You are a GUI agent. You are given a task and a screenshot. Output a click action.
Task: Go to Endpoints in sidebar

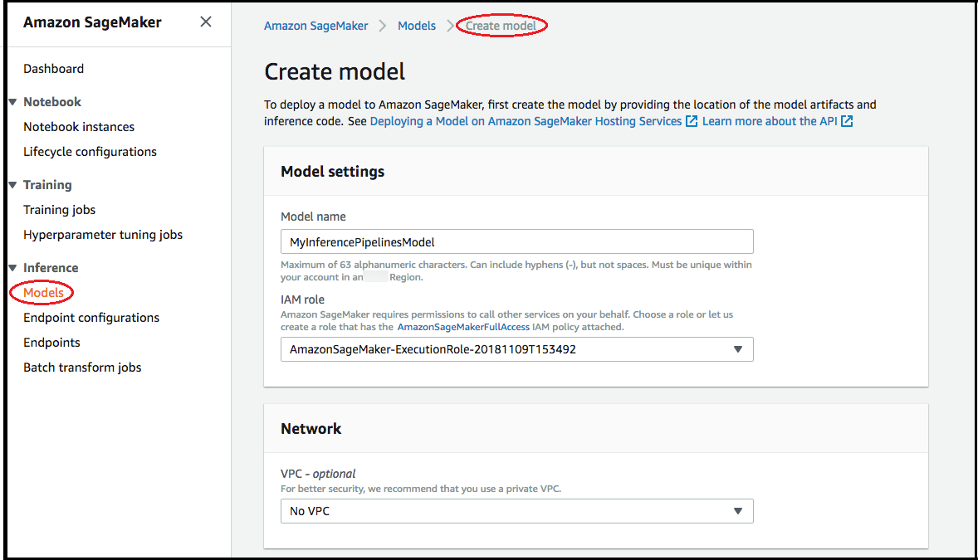[x=51, y=343]
